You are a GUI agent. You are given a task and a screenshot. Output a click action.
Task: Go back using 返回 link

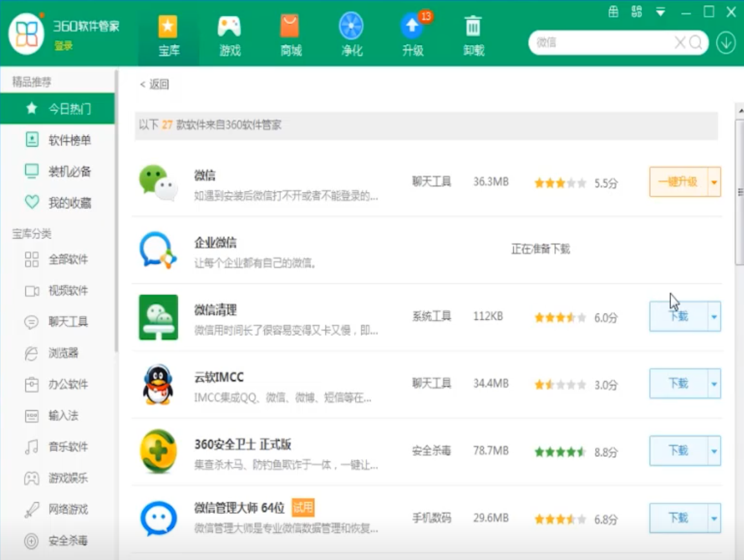click(155, 85)
